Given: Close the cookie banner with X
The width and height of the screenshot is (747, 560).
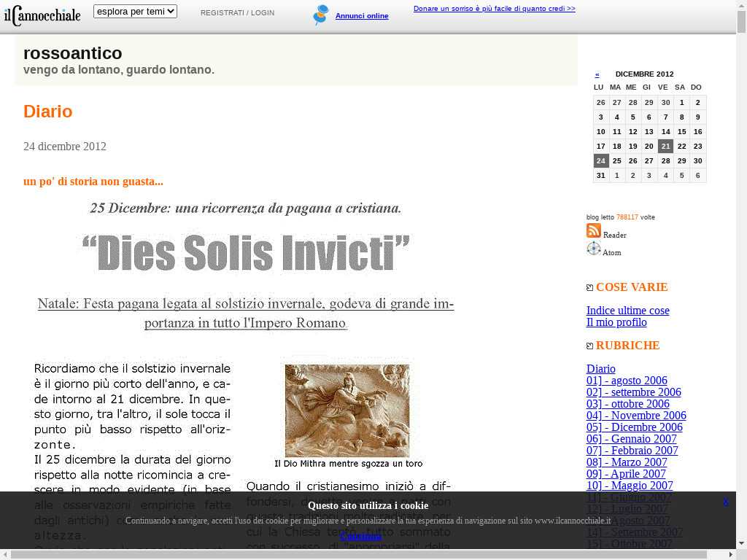Looking at the screenshot, I should pyautogui.click(x=725, y=502).
